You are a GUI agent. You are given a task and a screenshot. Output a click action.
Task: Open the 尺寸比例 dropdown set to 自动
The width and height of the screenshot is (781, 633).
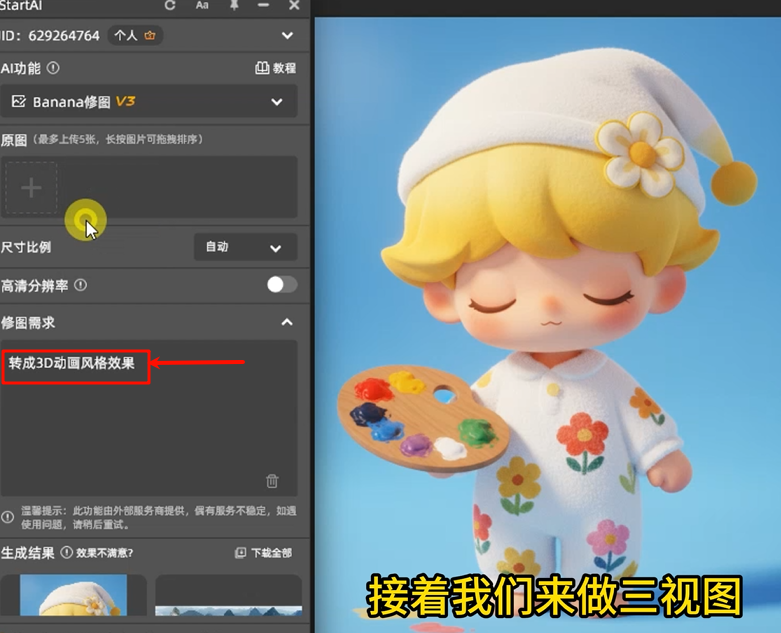point(244,247)
